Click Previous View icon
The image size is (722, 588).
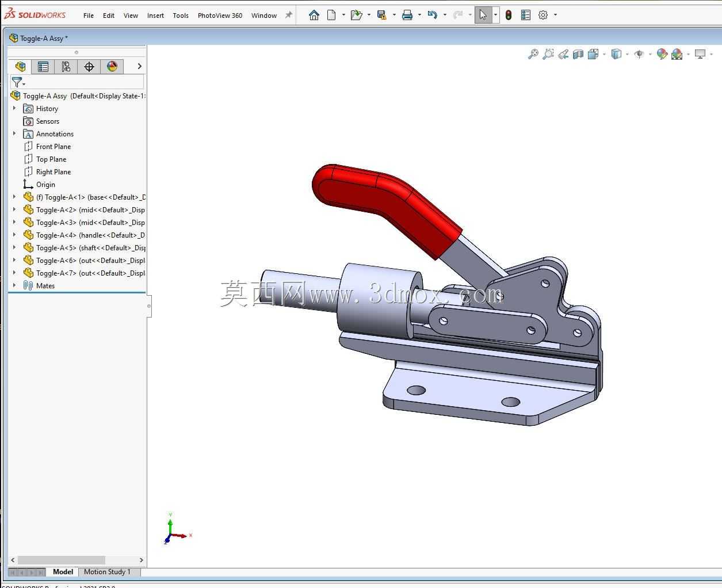(x=563, y=54)
